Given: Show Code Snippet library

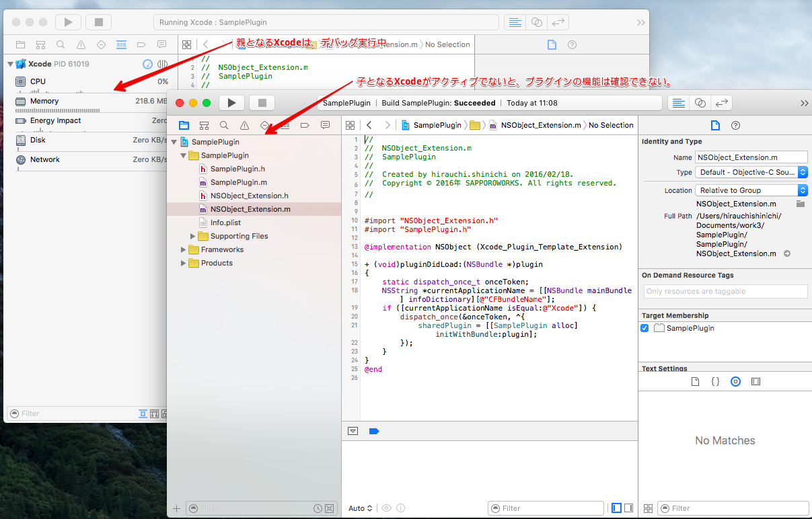Looking at the screenshot, I should coord(715,381).
